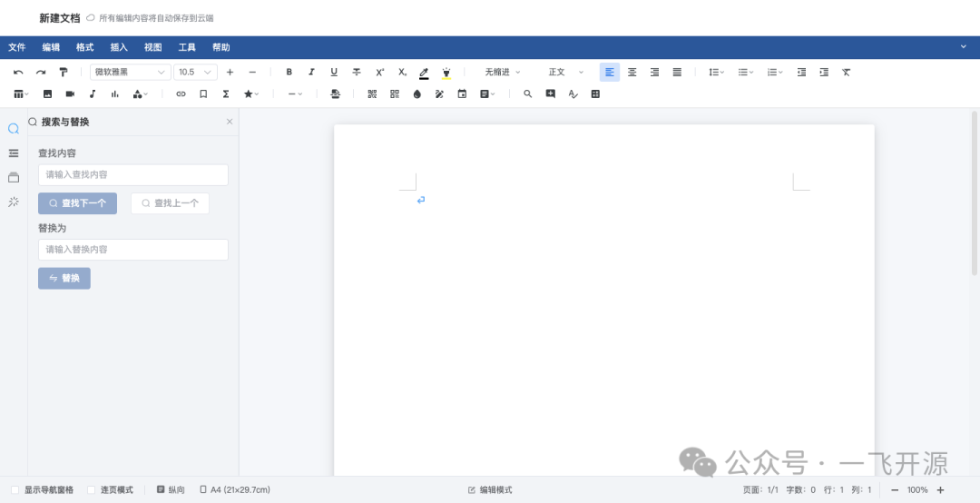Toggle superscript formatting

click(379, 73)
